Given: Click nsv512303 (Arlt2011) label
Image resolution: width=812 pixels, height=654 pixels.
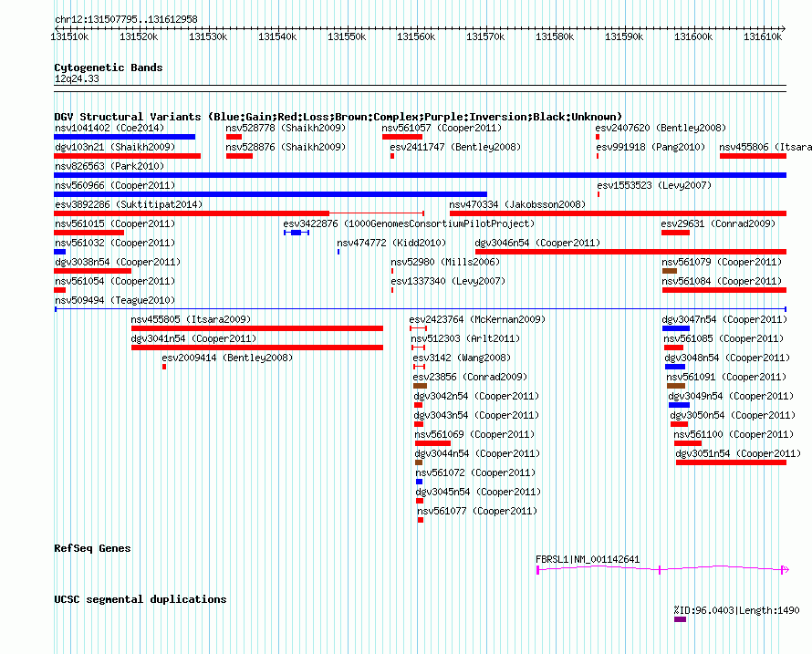Looking at the screenshot, I should tap(465, 338).
